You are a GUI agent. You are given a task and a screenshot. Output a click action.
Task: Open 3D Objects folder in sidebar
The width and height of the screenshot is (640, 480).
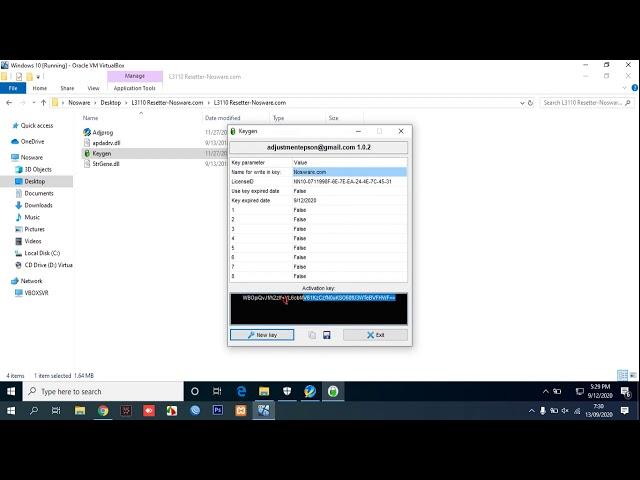tap(33, 169)
